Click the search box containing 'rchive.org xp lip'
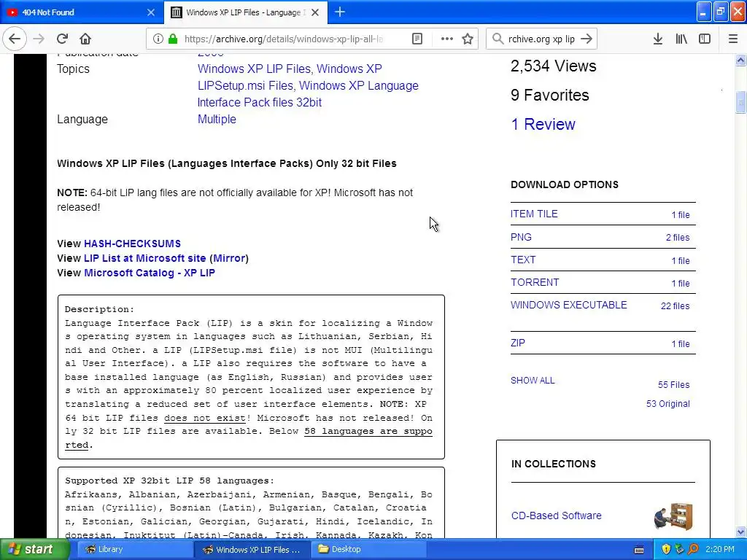 pyautogui.click(x=542, y=39)
